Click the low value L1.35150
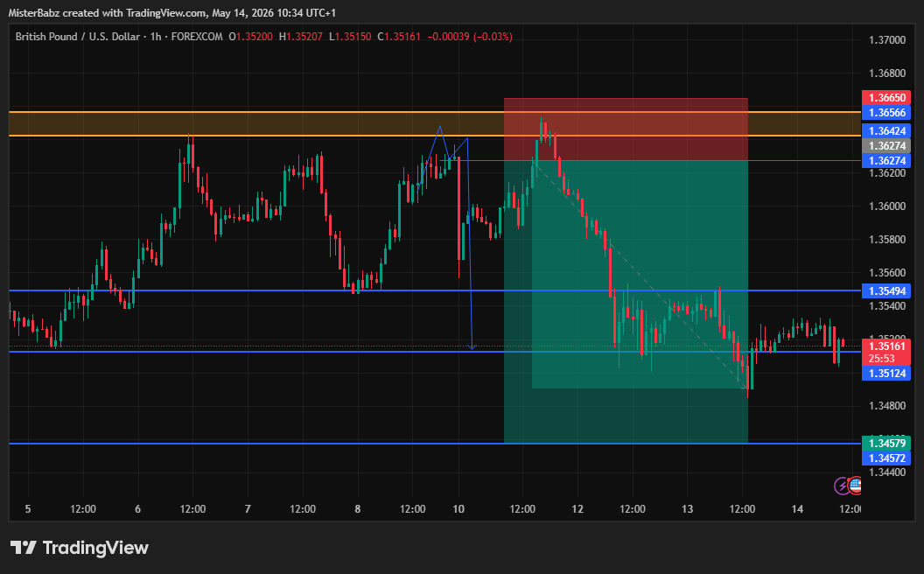924x574 pixels. (350, 37)
